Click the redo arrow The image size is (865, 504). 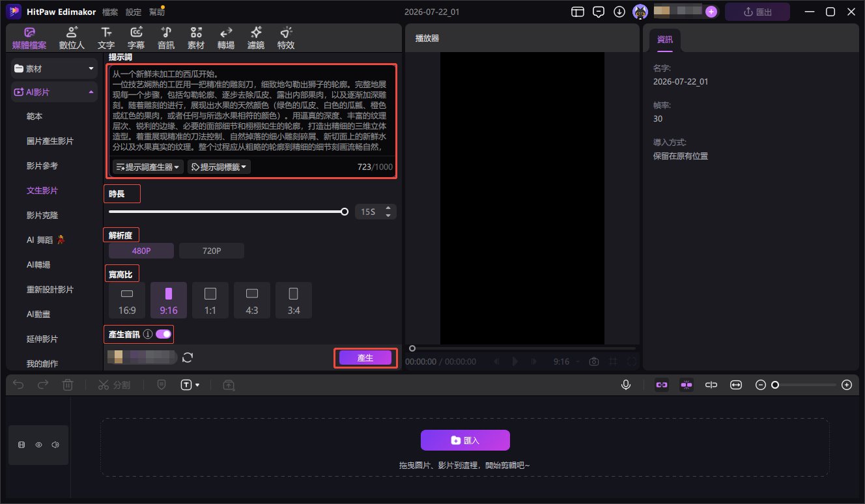(42, 385)
